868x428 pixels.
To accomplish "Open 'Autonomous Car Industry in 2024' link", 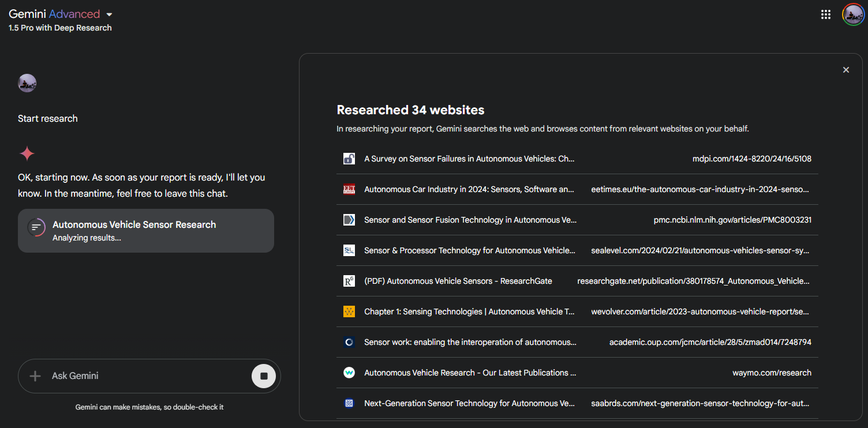I will (469, 189).
